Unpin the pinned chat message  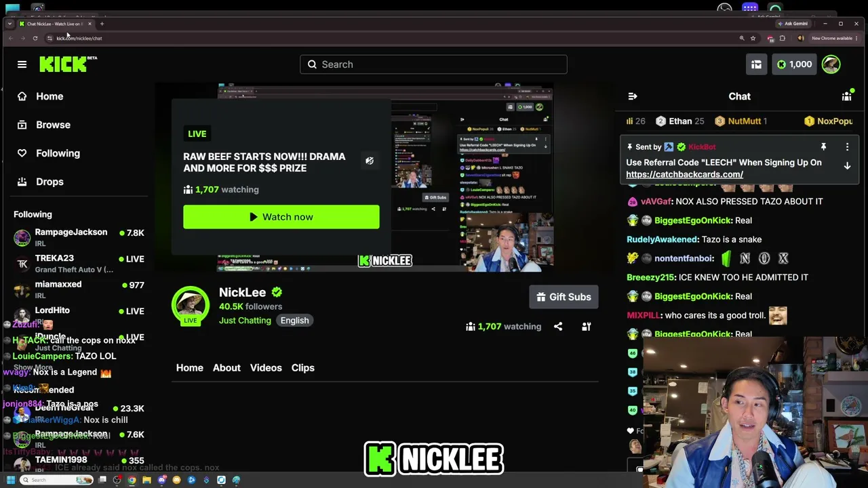pyautogui.click(x=823, y=146)
